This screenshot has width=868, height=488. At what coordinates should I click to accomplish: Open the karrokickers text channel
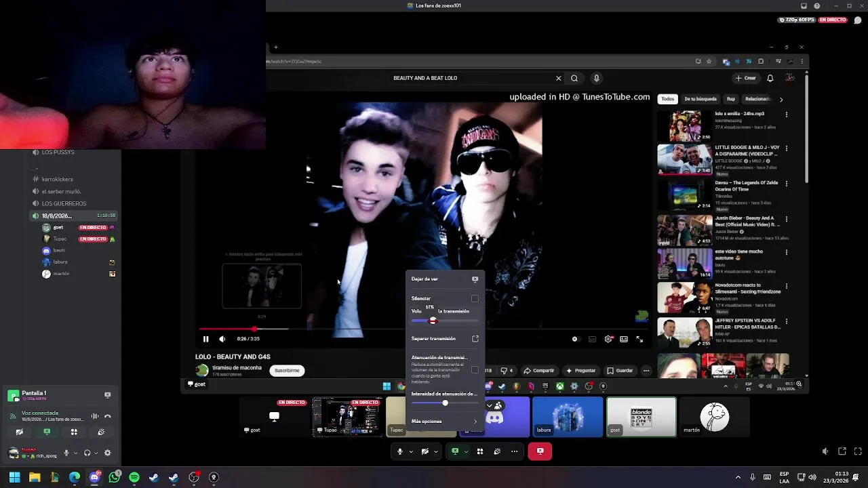click(x=57, y=180)
